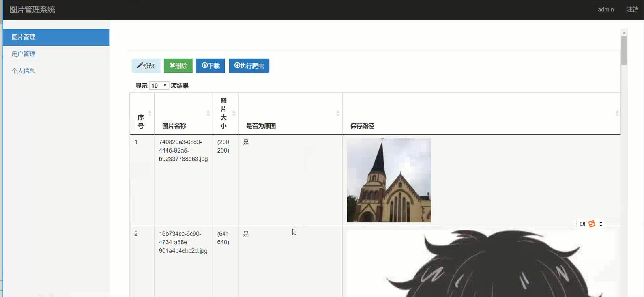Click the filename 740820a3-0cd9-4445-92a5-b92337788d63.jpg
Image resolution: width=644 pixels, height=297 pixels.
[x=183, y=151]
